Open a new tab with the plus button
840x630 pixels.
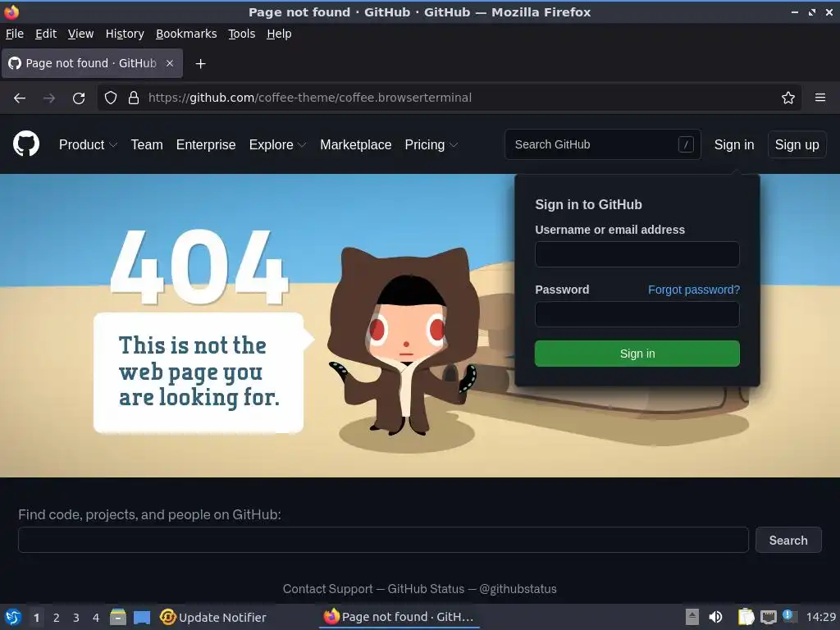(200, 64)
